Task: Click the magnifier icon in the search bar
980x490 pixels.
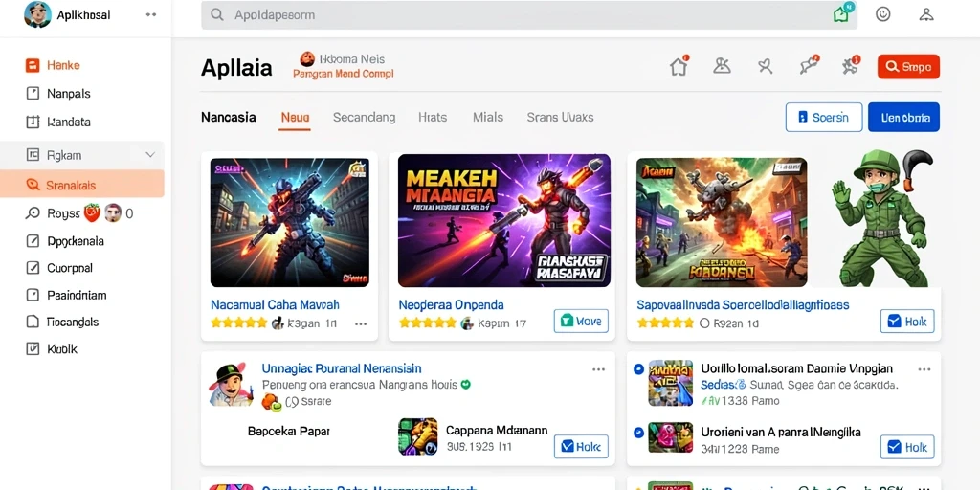Action: click(x=217, y=15)
